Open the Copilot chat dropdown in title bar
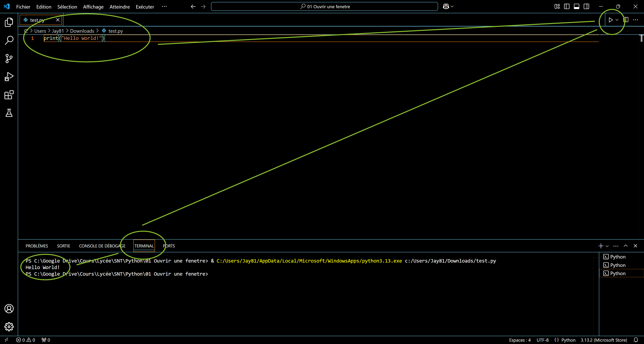The height and width of the screenshot is (344, 644). pos(452,7)
